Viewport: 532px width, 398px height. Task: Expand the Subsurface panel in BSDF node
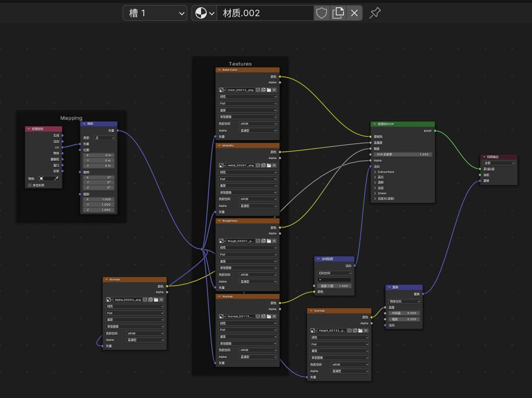(x=375, y=172)
